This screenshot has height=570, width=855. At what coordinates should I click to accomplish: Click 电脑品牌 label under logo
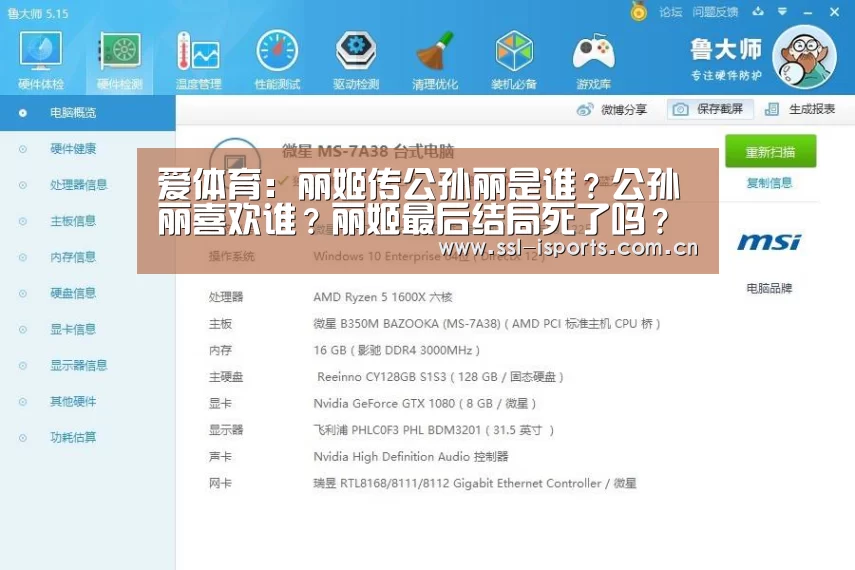click(769, 288)
